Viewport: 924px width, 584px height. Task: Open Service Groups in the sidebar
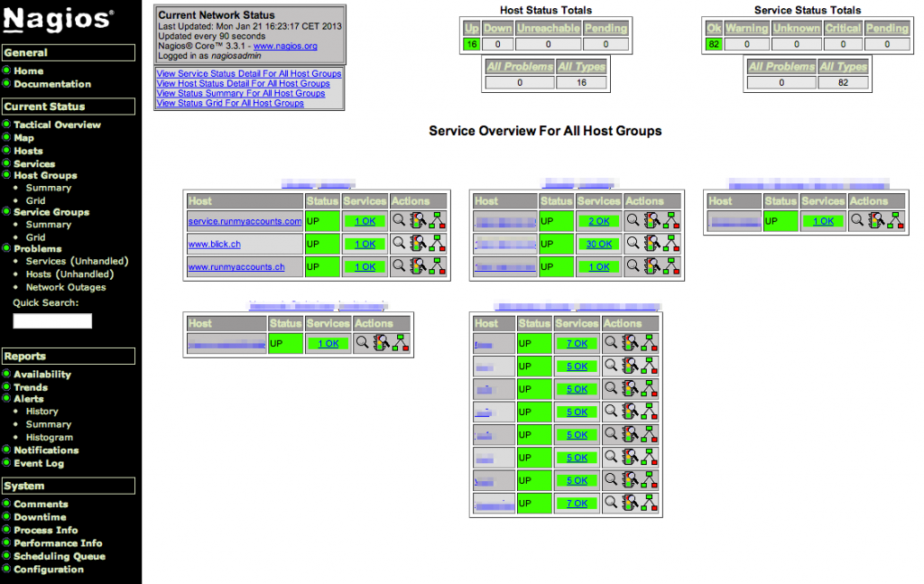click(51, 212)
